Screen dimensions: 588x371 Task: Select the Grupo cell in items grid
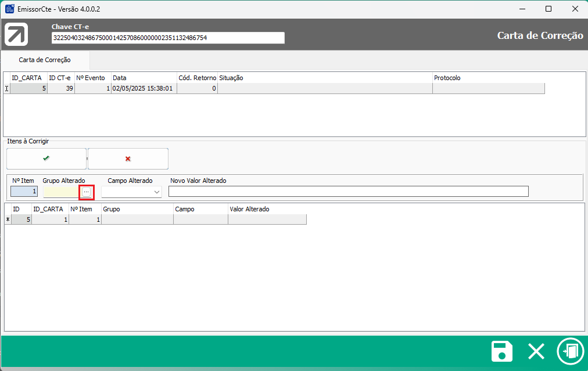[137, 219]
